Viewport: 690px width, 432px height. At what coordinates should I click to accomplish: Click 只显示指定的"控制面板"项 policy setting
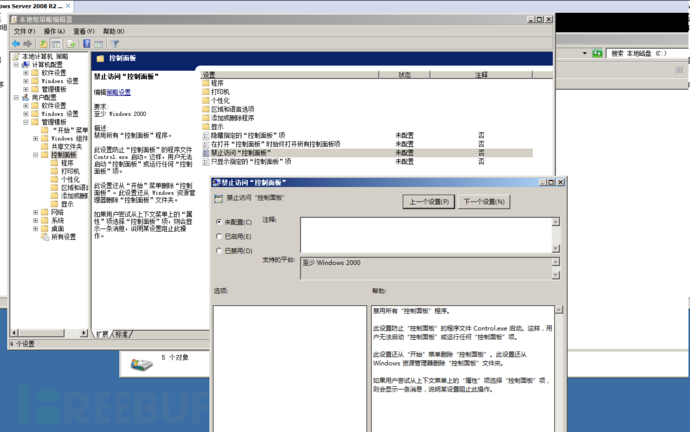coord(250,161)
